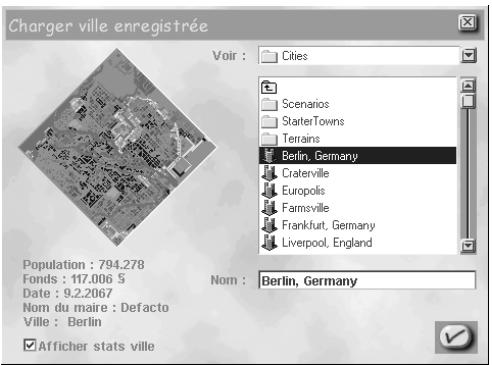492x365 pixels.
Task: Click the scroll down arrow of file list
Action: click(468, 246)
